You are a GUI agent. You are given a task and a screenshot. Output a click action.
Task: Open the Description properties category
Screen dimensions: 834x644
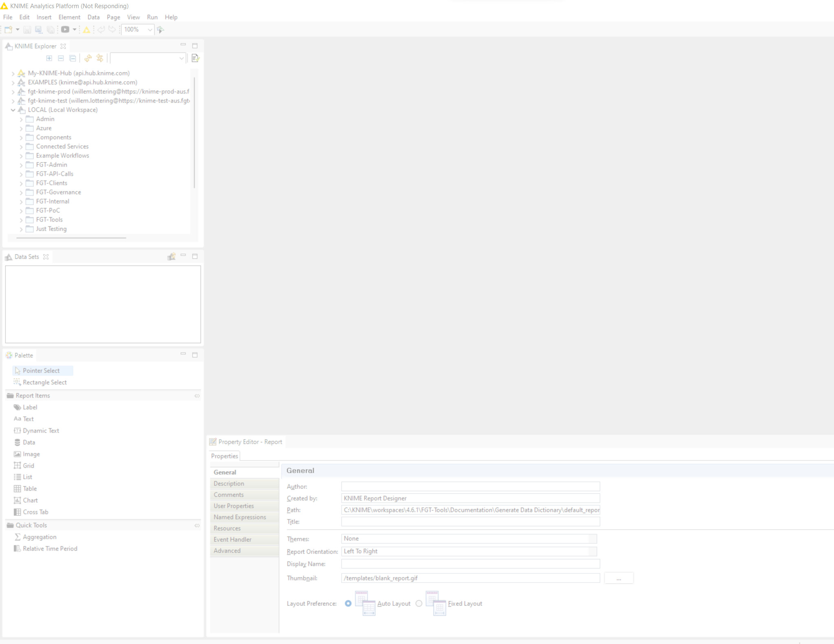click(244, 484)
